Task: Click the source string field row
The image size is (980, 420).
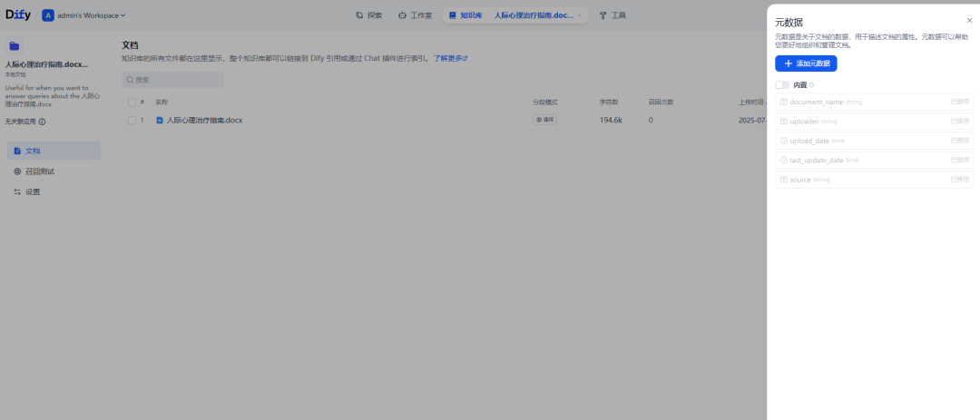Action: point(874,180)
